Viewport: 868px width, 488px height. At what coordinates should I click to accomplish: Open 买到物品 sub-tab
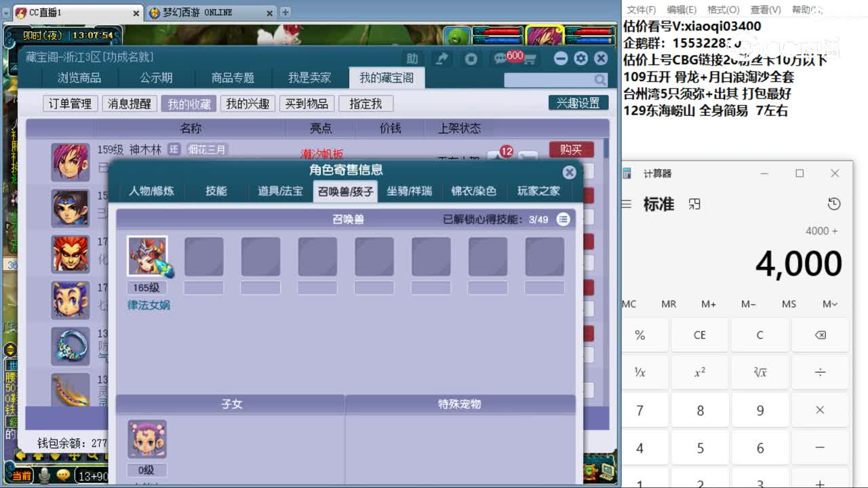(307, 104)
